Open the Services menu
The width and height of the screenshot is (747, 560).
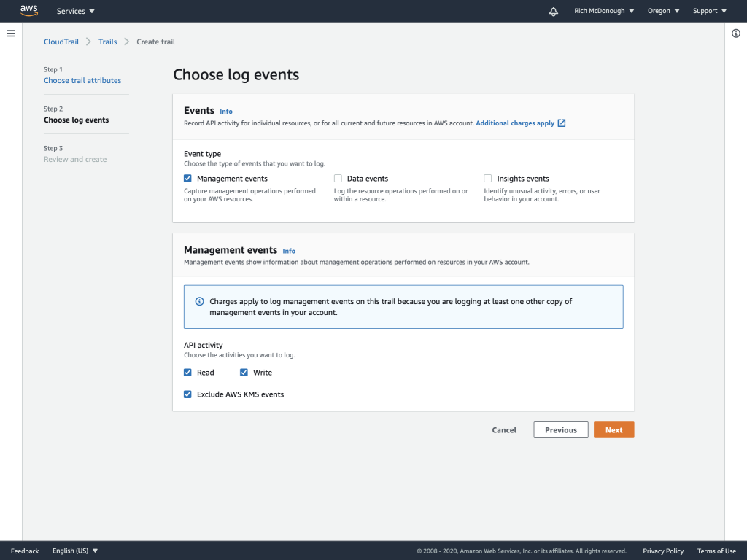(x=75, y=11)
